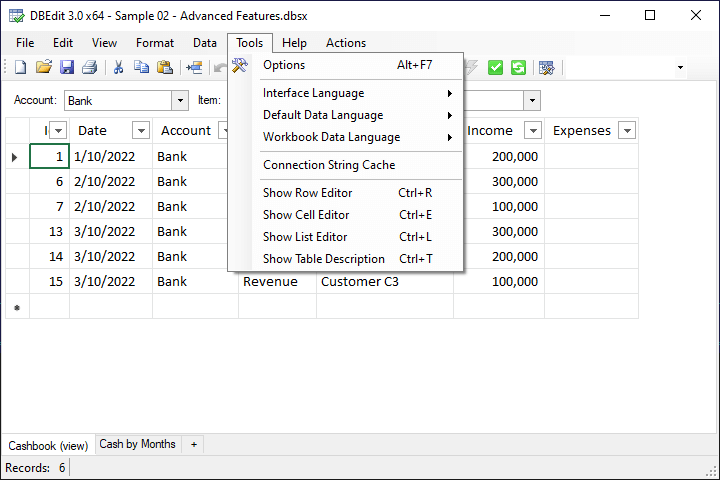Click the Copy toolbar icon
Screen dimensions: 720x480
coord(141,67)
